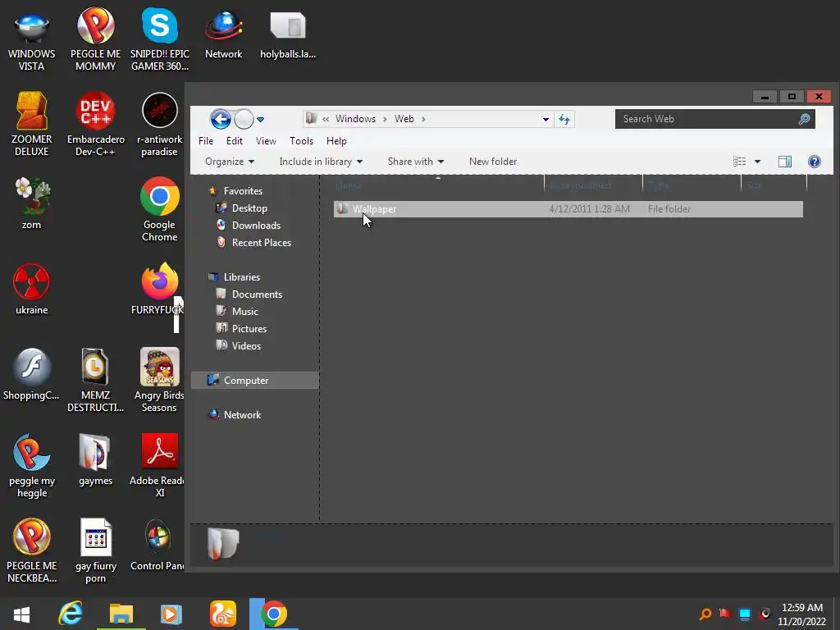Click the gaymes folder desktop icon

(95, 459)
